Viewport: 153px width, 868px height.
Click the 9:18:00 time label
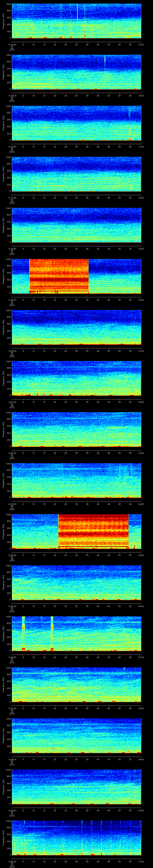tap(12, 249)
